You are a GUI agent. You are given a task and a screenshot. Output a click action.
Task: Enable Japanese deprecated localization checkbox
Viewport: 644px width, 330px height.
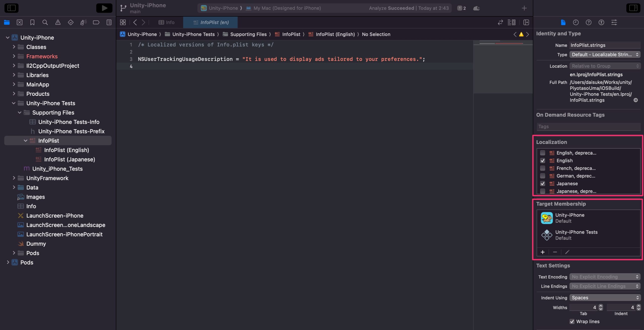[543, 191]
